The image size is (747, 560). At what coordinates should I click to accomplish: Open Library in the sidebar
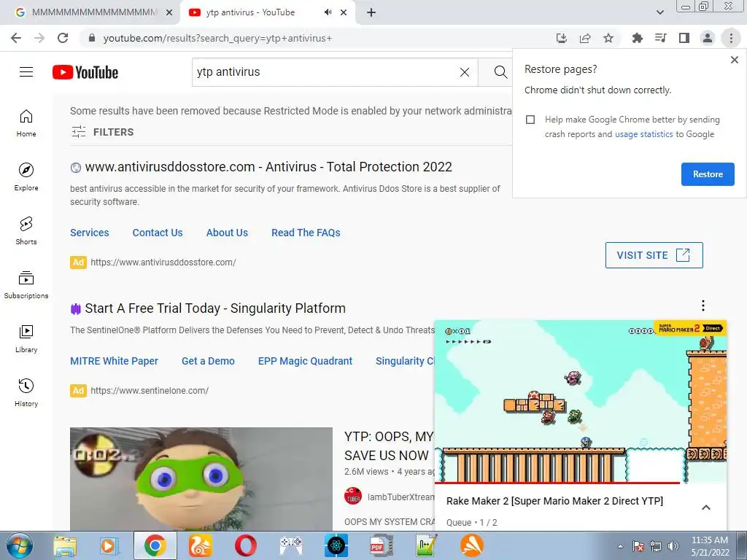click(26, 338)
